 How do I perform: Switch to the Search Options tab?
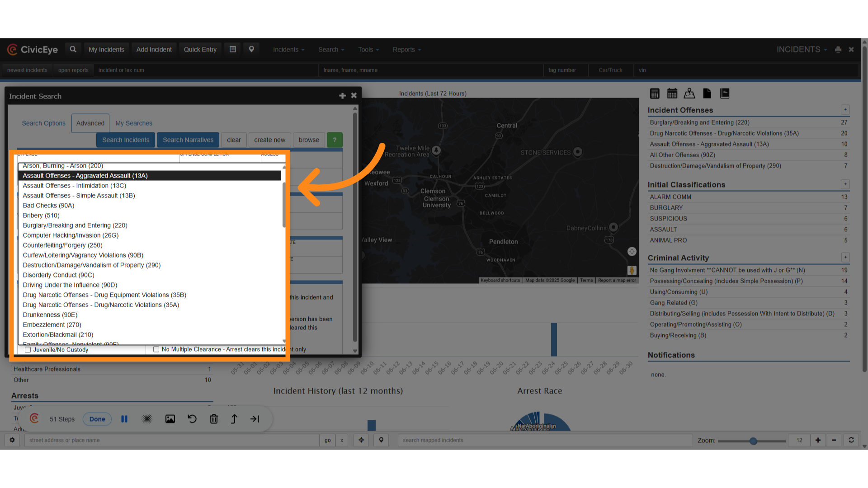tap(43, 123)
